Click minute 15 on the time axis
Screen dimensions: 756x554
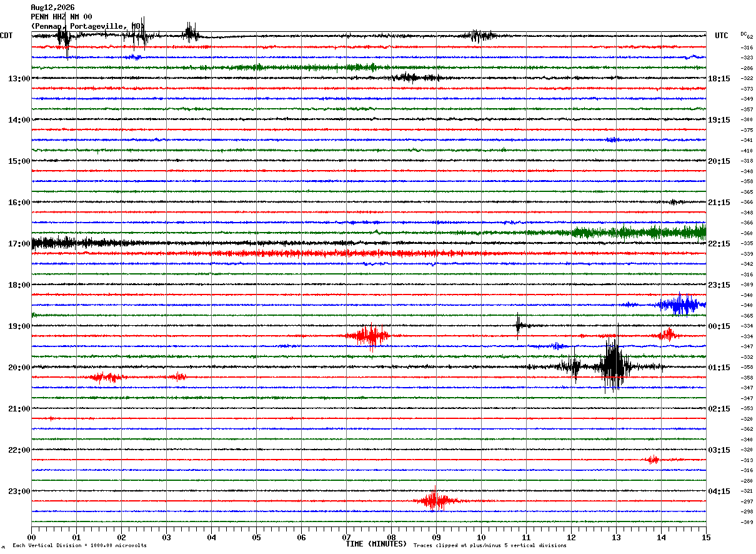[706, 537]
